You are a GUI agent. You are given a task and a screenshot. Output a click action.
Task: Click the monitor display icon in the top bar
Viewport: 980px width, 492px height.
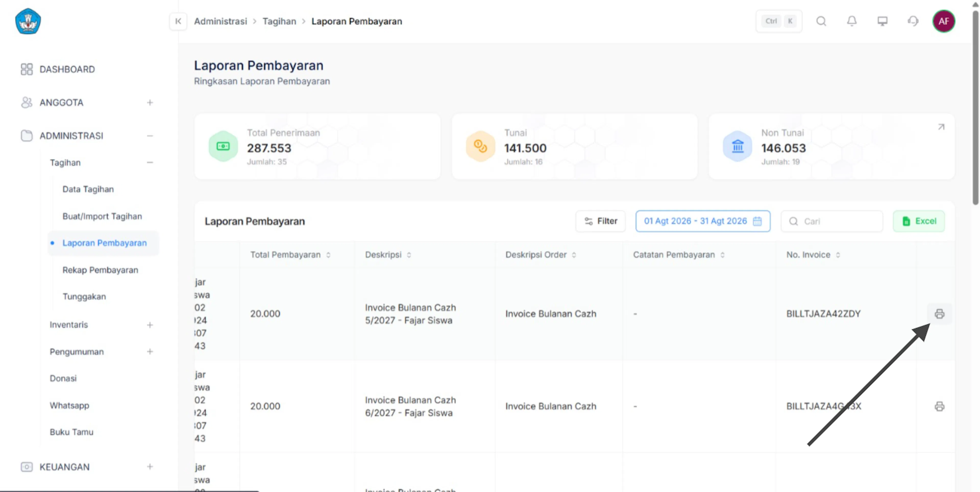pos(882,21)
